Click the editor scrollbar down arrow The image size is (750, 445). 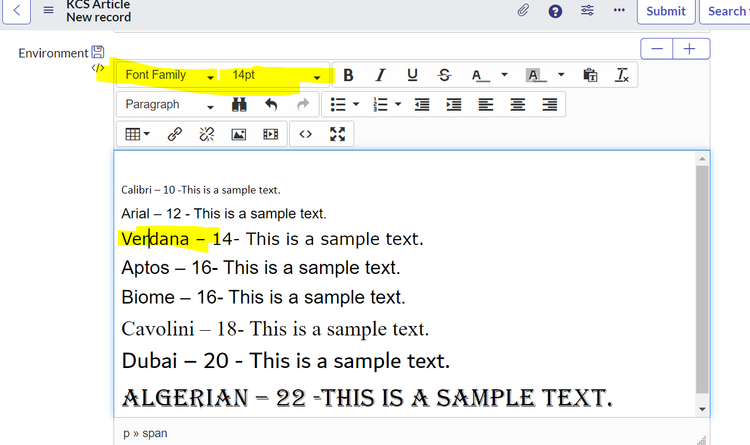(702, 409)
